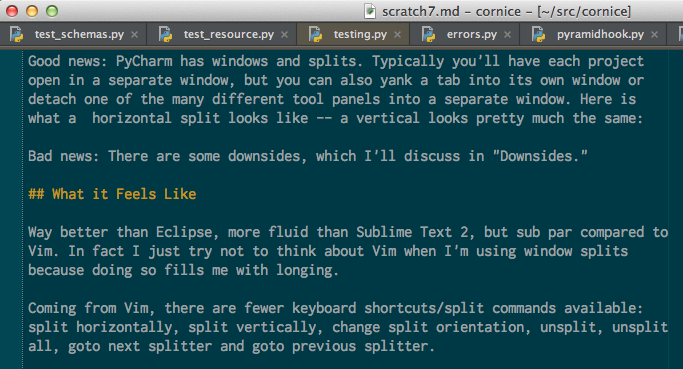The height and width of the screenshot is (369, 683).
Task: Click the text 'Way better than Eclipse'
Action: pos(120,232)
